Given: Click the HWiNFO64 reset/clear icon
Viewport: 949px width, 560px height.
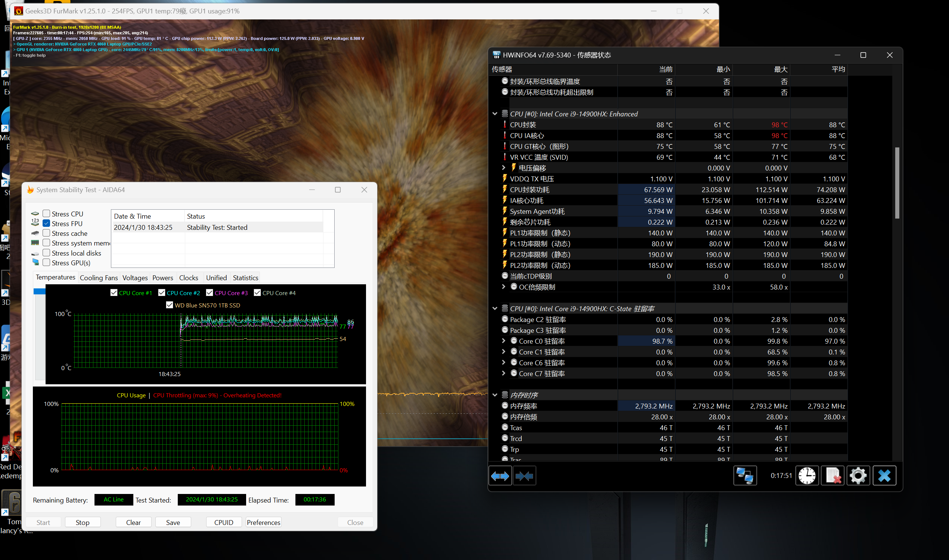Looking at the screenshot, I should (833, 475).
